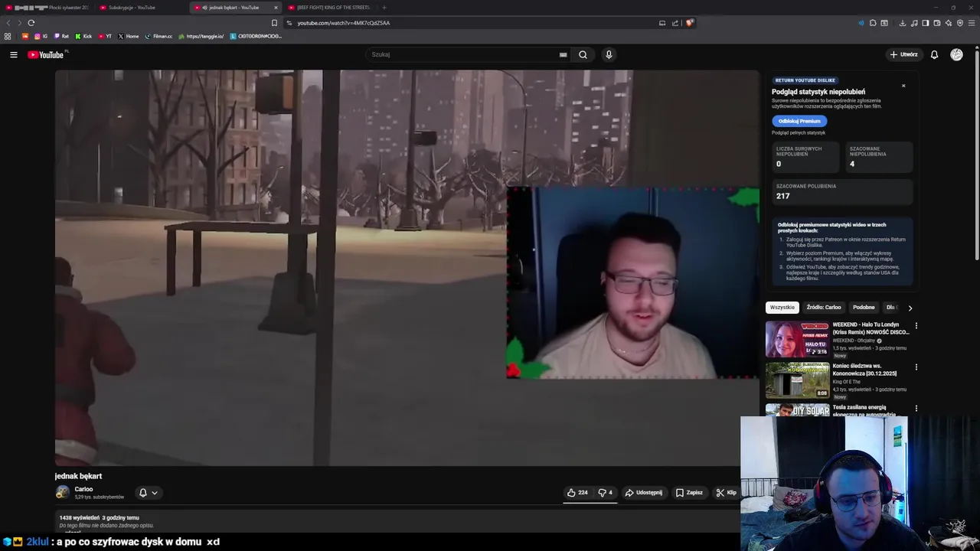Open the YT bookmark
Image resolution: width=980 pixels, height=551 pixels.
click(105, 36)
